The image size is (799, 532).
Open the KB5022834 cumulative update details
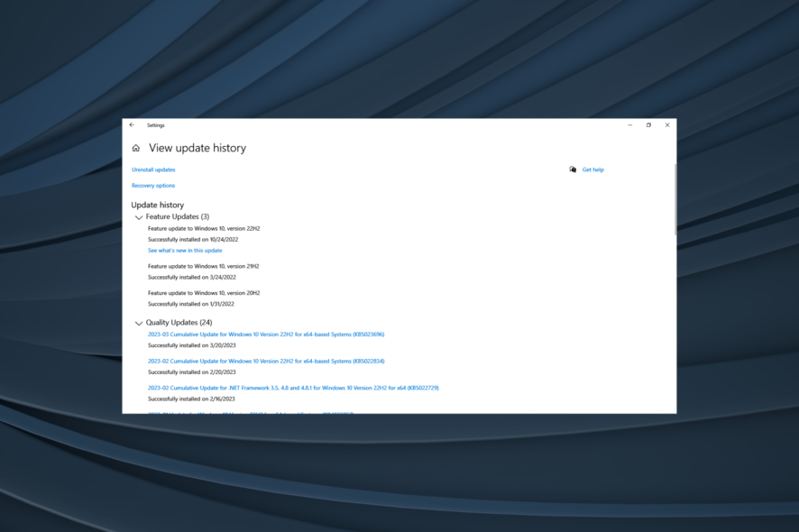tap(265, 360)
